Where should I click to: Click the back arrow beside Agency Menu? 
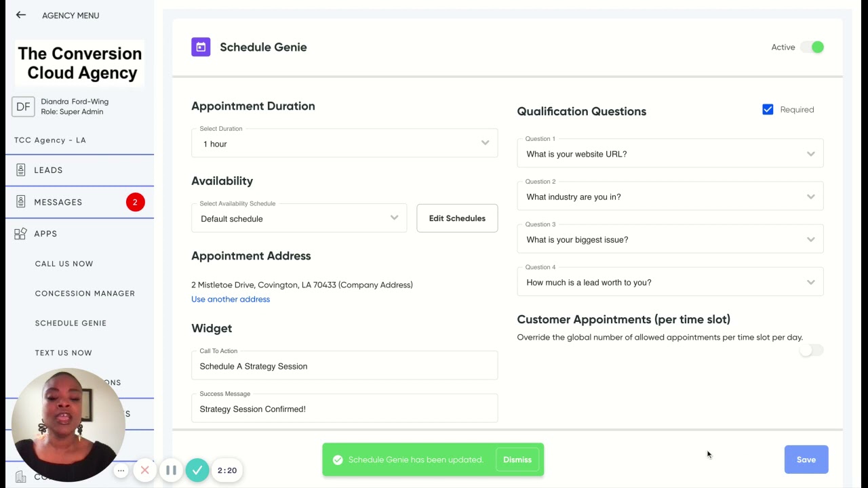tap(21, 15)
